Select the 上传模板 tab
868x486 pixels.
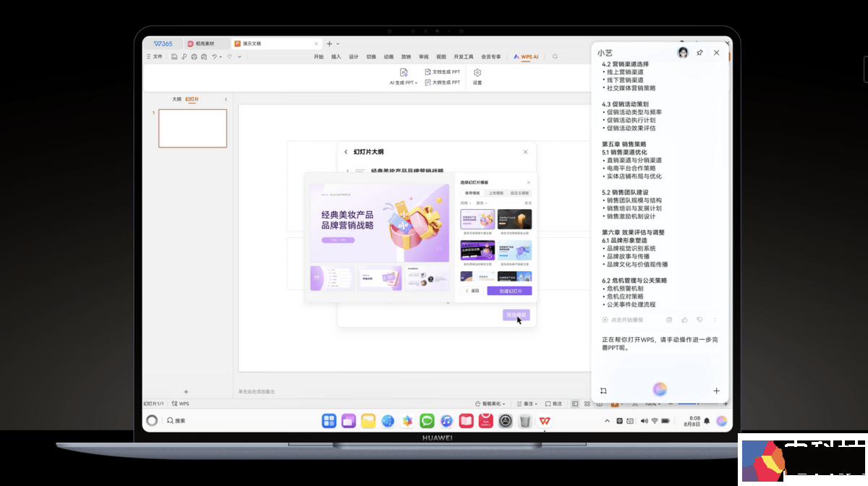point(496,193)
